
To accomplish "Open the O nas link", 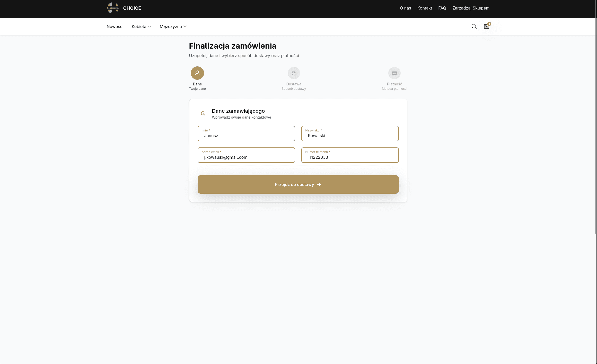I will (405, 8).
